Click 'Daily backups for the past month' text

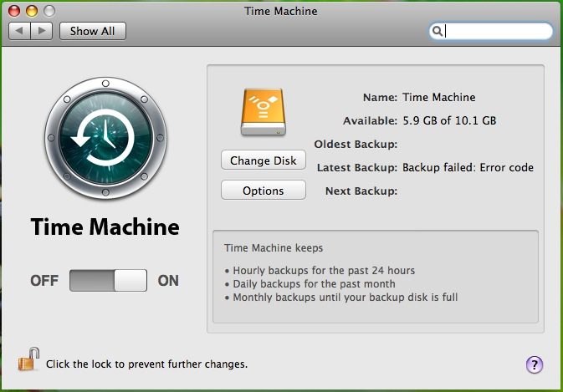(x=315, y=284)
